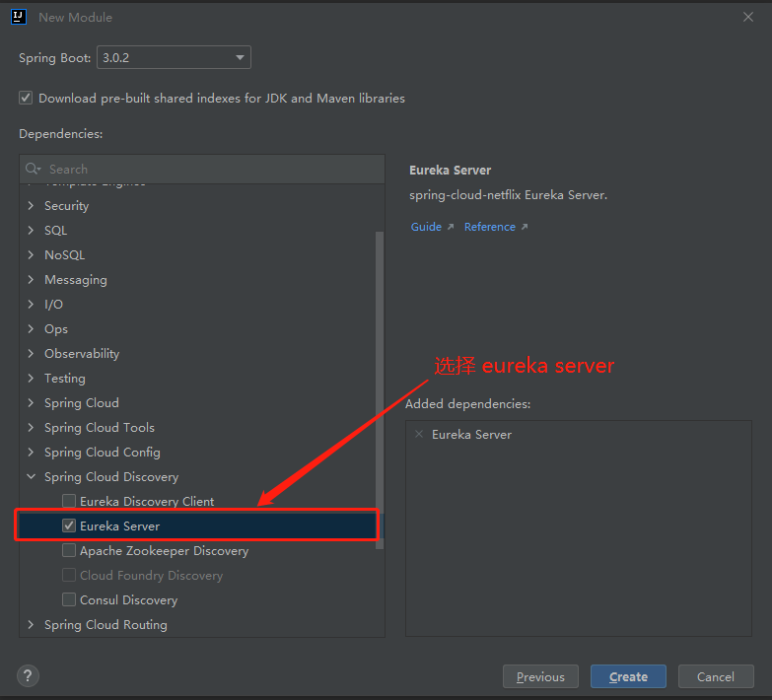The width and height of the screenshot is (772, 700).
Task: Tick the Consul Discovery checkbox
Action: pos(69,599)
